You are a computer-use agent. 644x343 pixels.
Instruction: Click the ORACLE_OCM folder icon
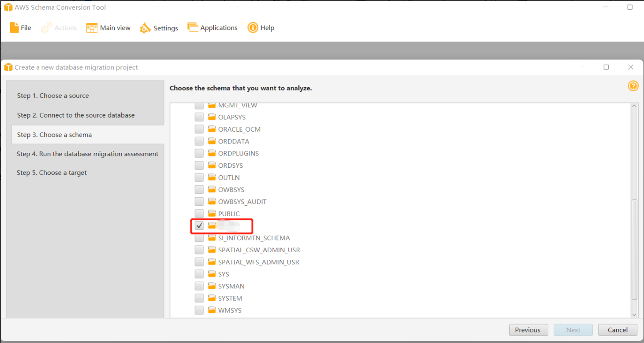coord(212,129)
